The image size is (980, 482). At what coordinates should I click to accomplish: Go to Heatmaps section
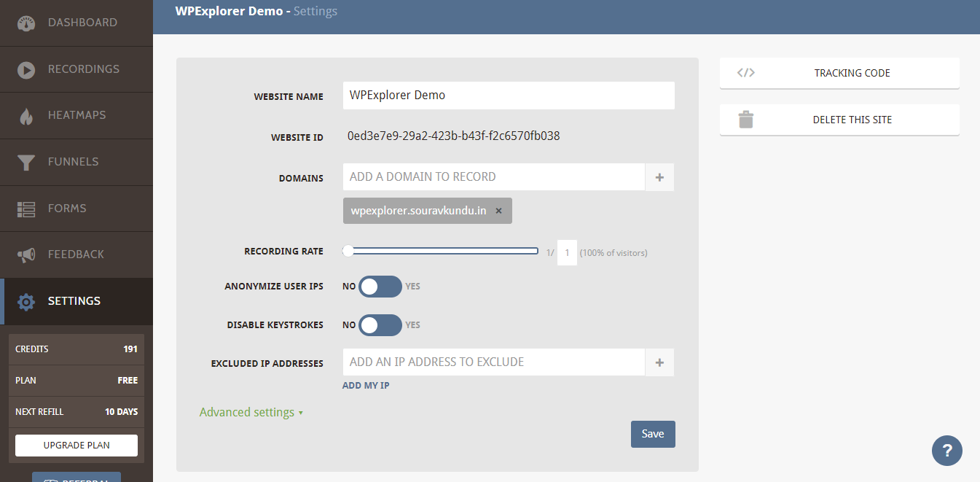pyautogui.click(x=77, y=116)
